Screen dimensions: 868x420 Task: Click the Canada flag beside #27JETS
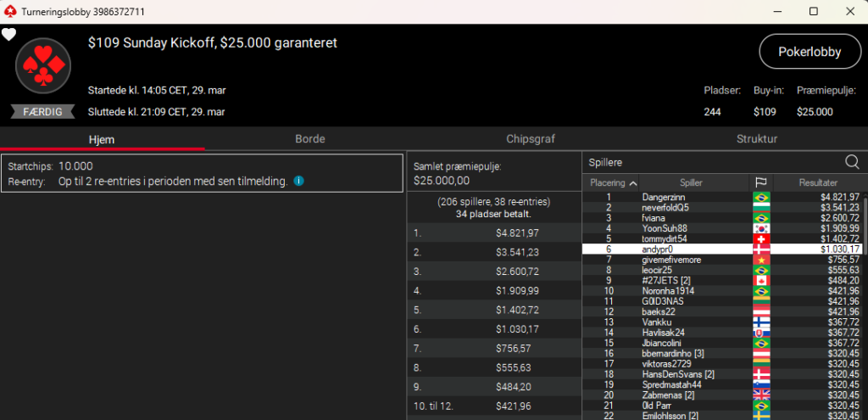click(761, 280)
